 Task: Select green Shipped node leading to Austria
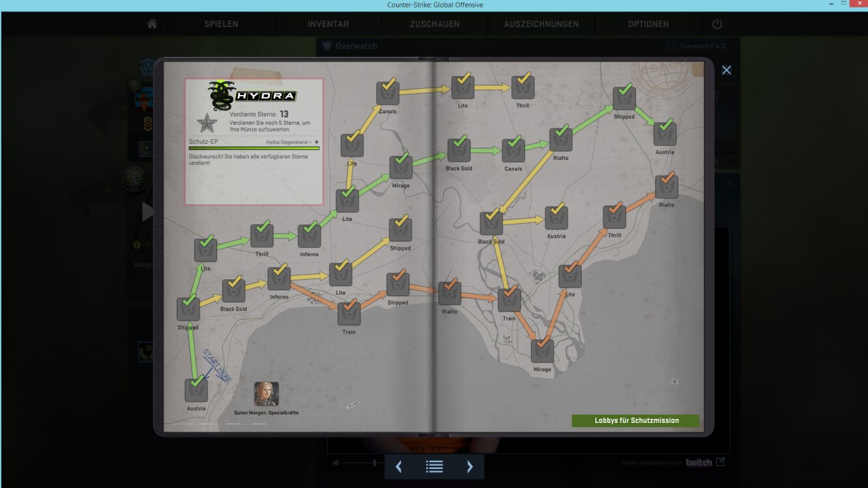[624, 98]
